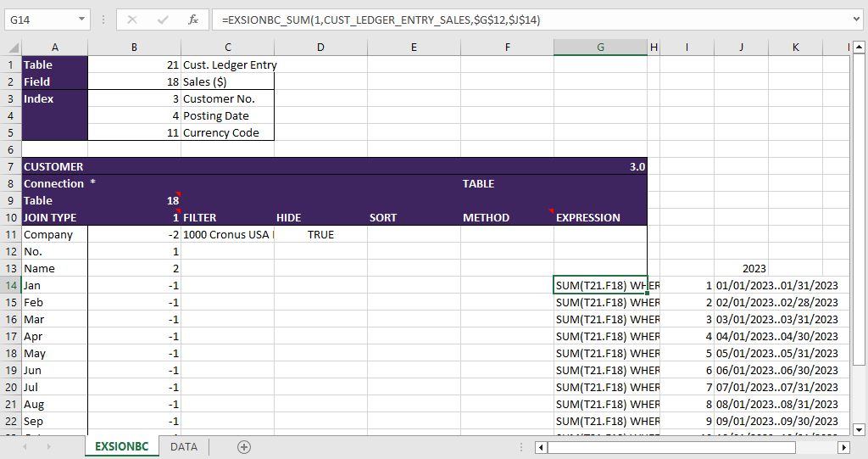This screenshot has width=868, height=459.
Task: Select row 7 header
Action: click(11, 167)
